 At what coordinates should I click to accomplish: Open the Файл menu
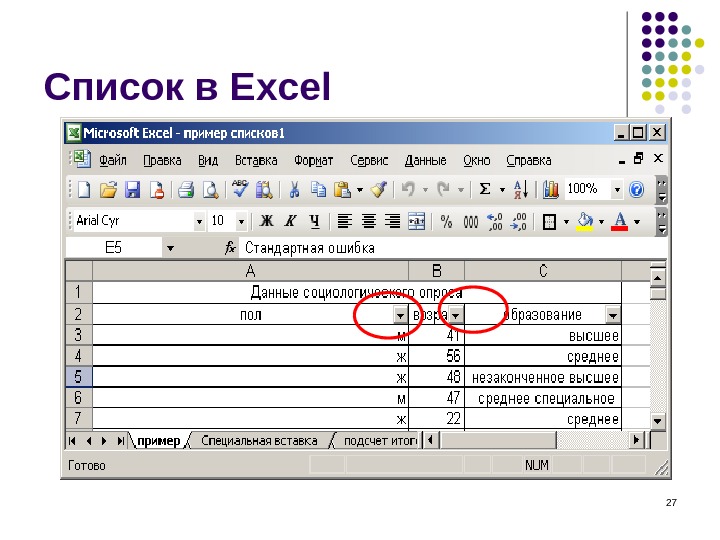click(x=113, y=160)
